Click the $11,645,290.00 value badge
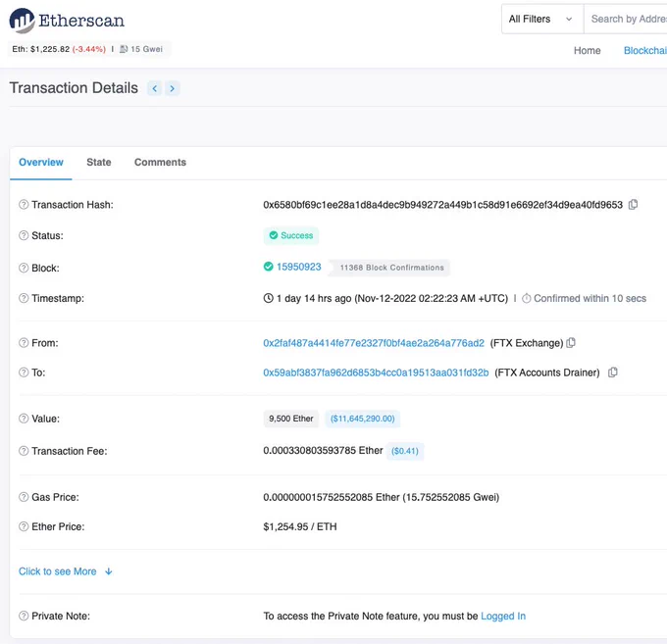 362,419
